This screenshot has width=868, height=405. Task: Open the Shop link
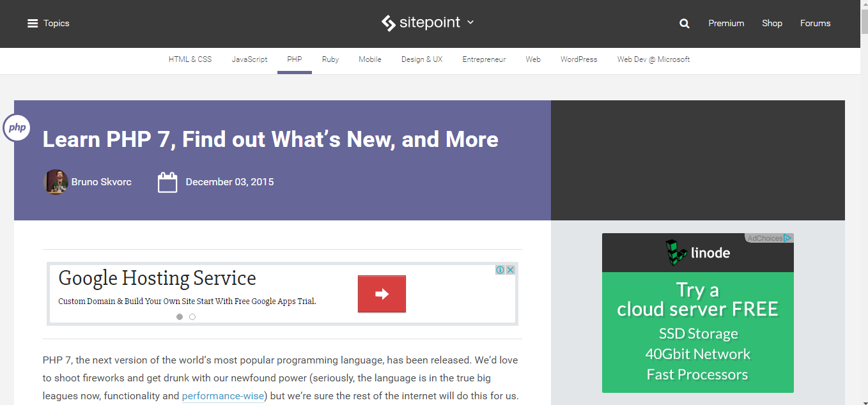click(772, 24)
